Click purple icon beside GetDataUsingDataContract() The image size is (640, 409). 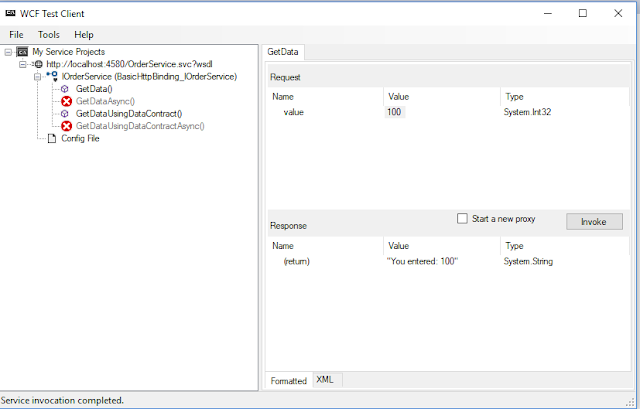click(64, 114)
